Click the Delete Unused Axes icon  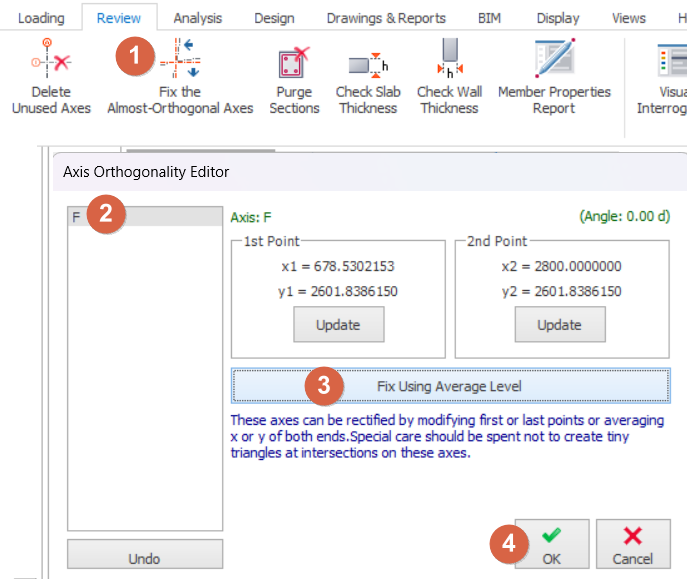[50, 63]
